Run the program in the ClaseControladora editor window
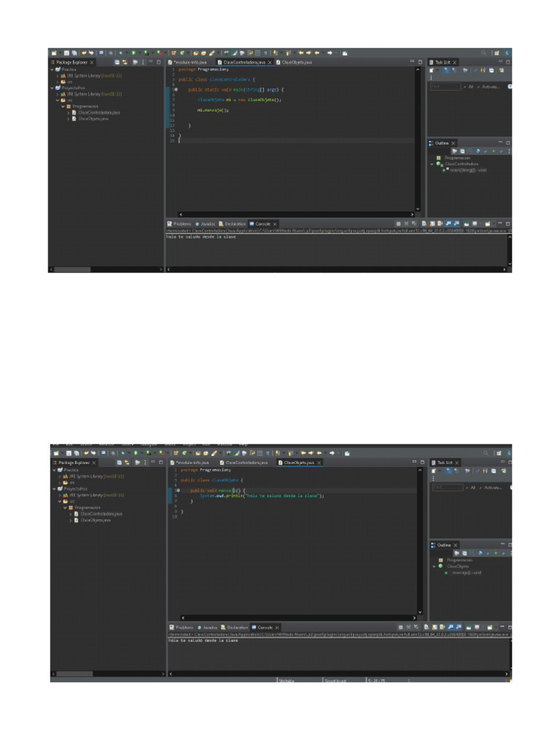Screen dimensions: 560x747 (x=133, y=53)
